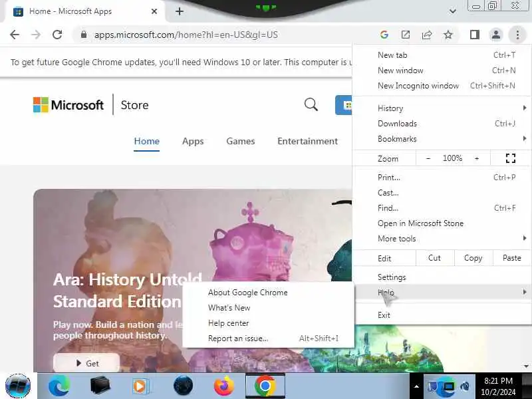The image size is (532, 399).
Task: Close the Home - Microsoft Apps tab
Action: tap(154, 11)
